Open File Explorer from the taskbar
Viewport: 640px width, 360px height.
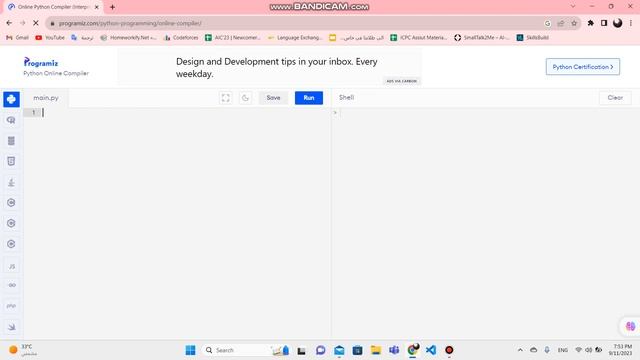[376, 350]
